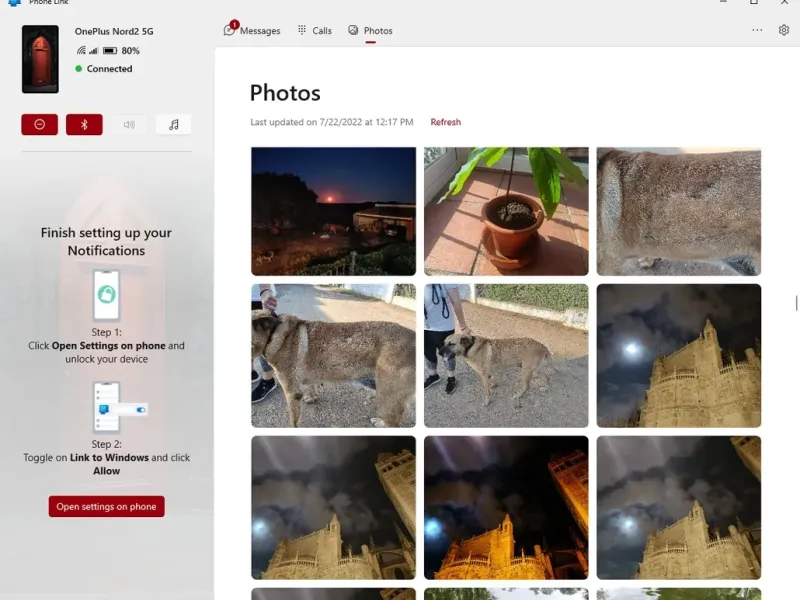Open bottom-right cathedral moon photo
The image size is (800, 600).
679,508
